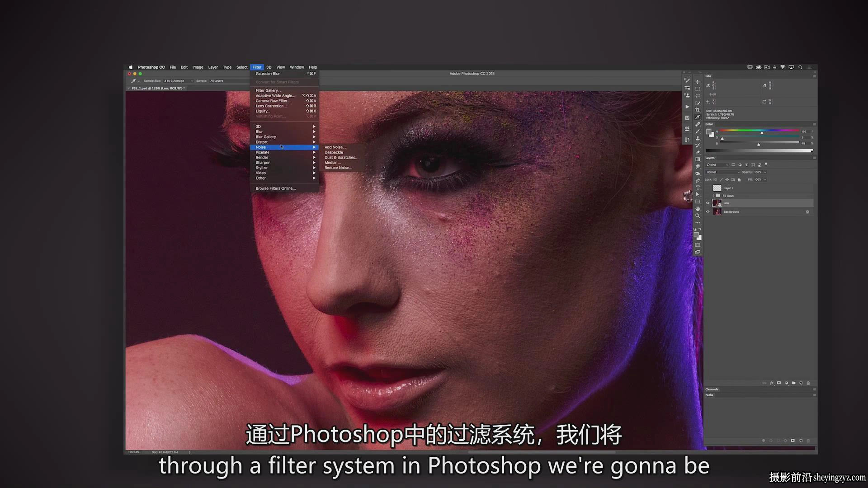The width and height of the screenshot is (868, 488).
Task: Toggle lock all for the layer
Action: tap(739, 180)
